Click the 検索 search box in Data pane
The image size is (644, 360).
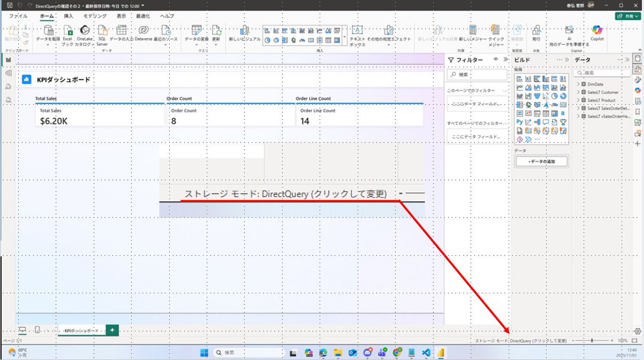[602, 72]
